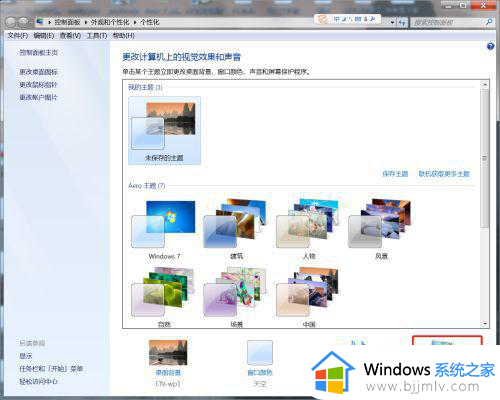The image size is (500, 400).
Task: Click the refresh arrows button beside the address bar
Action: point(402,23)
